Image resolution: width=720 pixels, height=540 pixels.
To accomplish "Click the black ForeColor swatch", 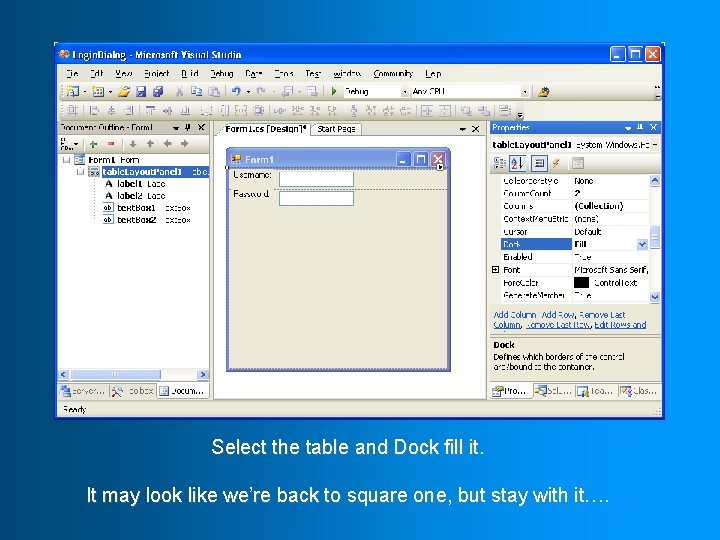I will tap(581, 283).
